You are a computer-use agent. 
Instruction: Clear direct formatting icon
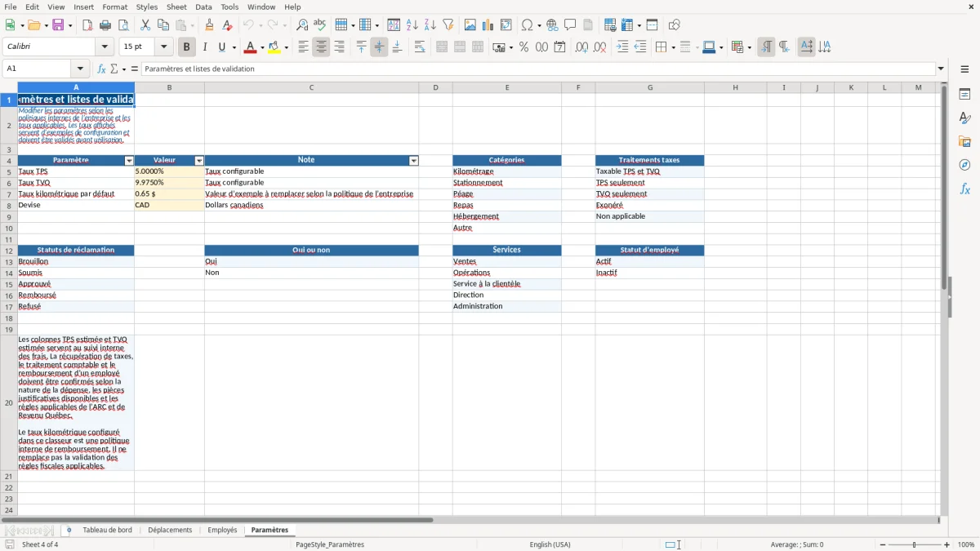click(228, 25)
